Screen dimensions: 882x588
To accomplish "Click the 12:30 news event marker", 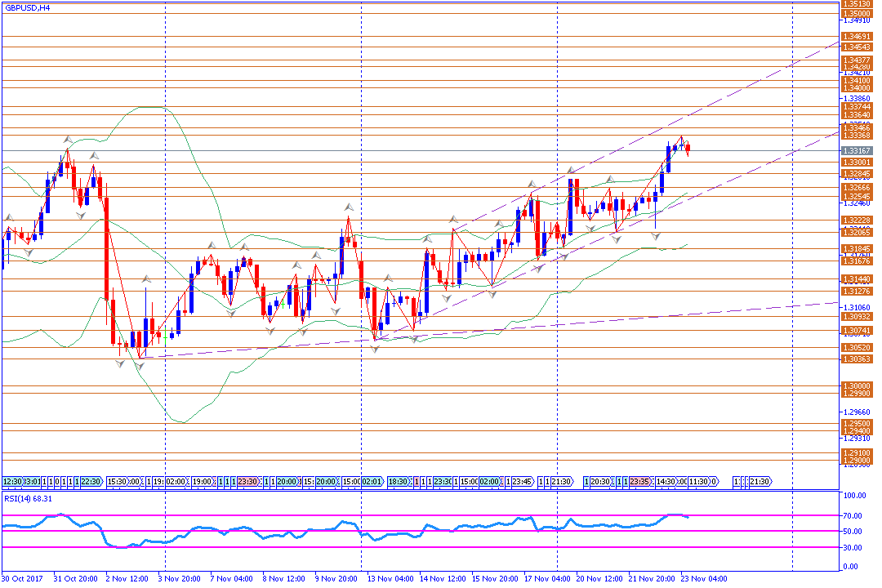I will [x=12, y=482].
